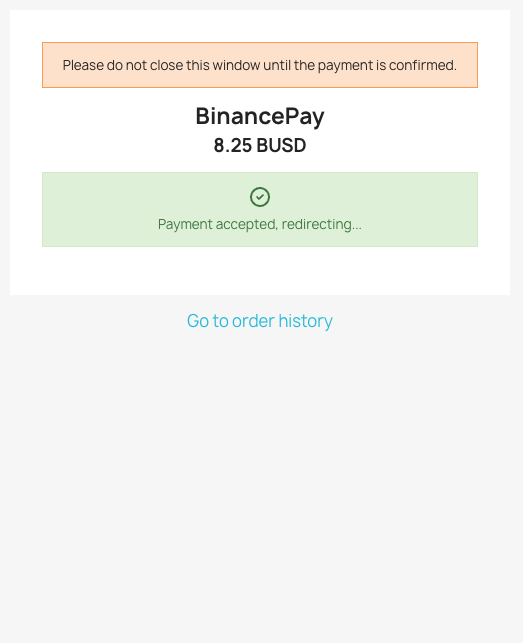Click the "BUSD" currency label
The height and width of the screenshot is (643, 523).
point(281,146)
